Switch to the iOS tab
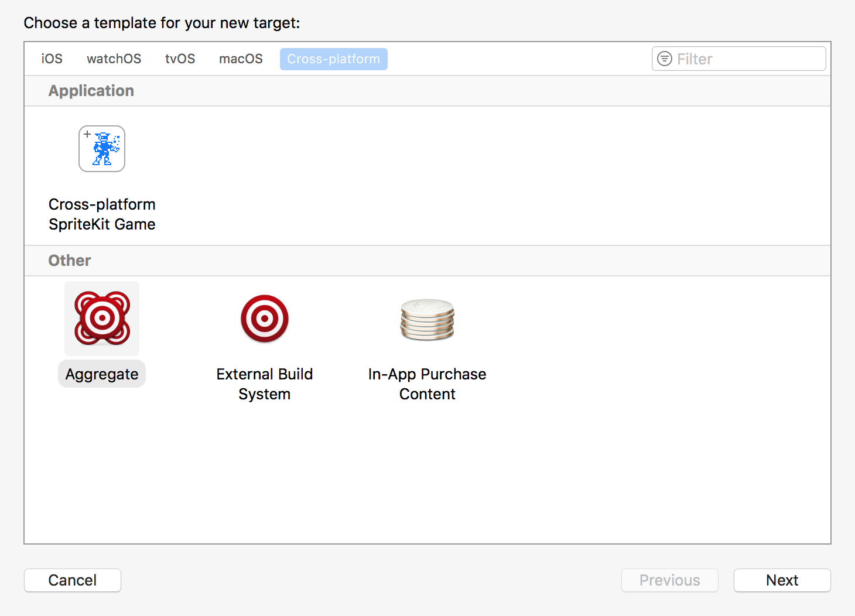The width and height of the screenshot is (855, 616). point(52,59)
